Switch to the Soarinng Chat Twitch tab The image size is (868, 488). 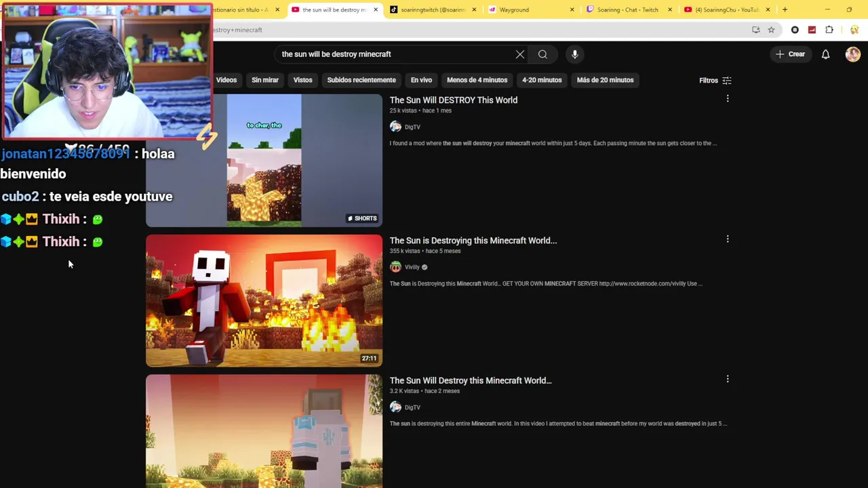point(627,9)
